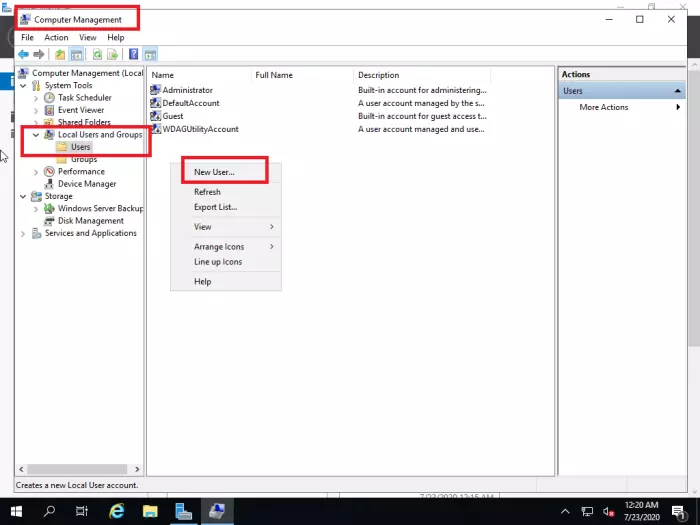Open Server Manager from the taskbar
Viewport: 700px width, 525px height.
(x=183, y=511)
